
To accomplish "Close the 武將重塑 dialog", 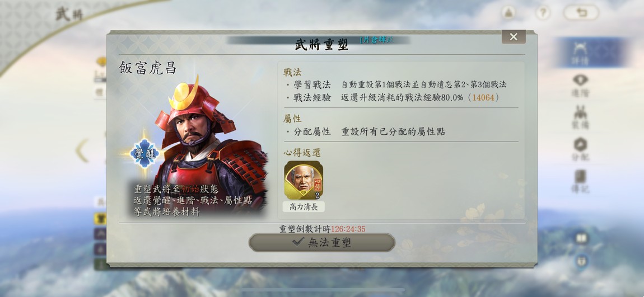I will pos(514,37).
